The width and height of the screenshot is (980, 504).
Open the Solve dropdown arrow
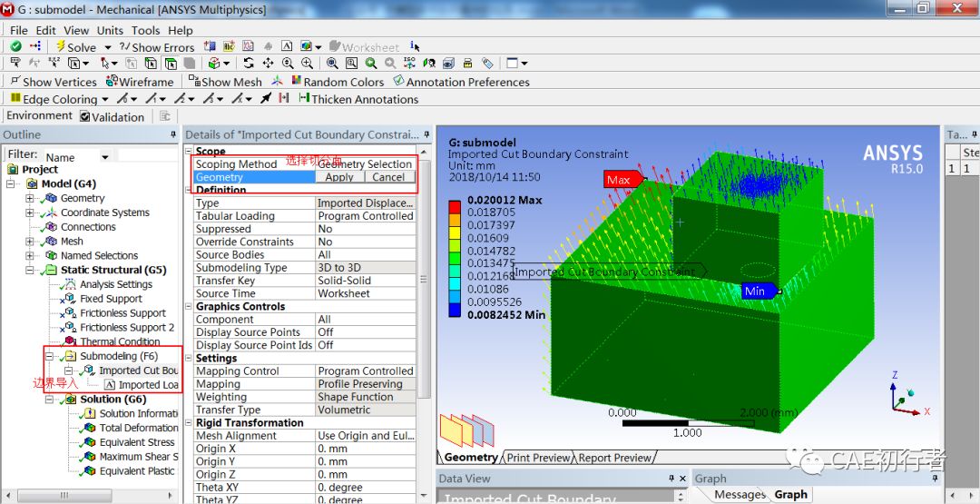click(x=107, y=47)
